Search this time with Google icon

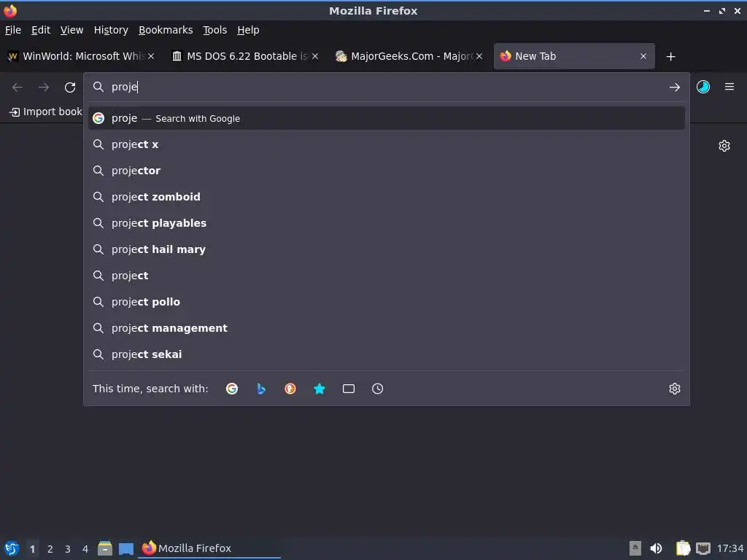(x=232, y=389)
